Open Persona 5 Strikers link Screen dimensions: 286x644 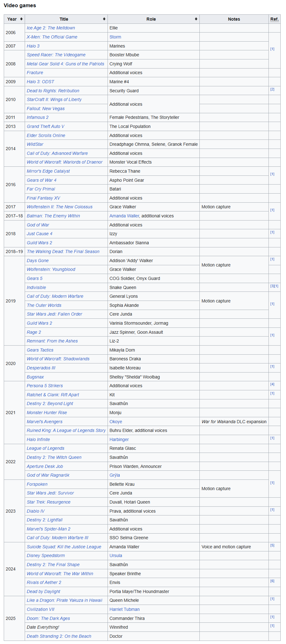pyautogui.click(x=45, y=386)
